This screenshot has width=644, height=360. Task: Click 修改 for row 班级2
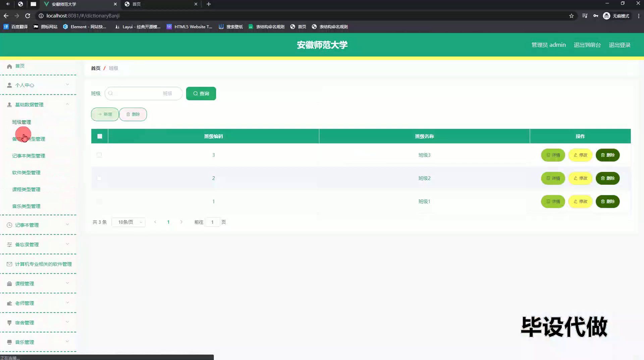[x=580, y=178]
